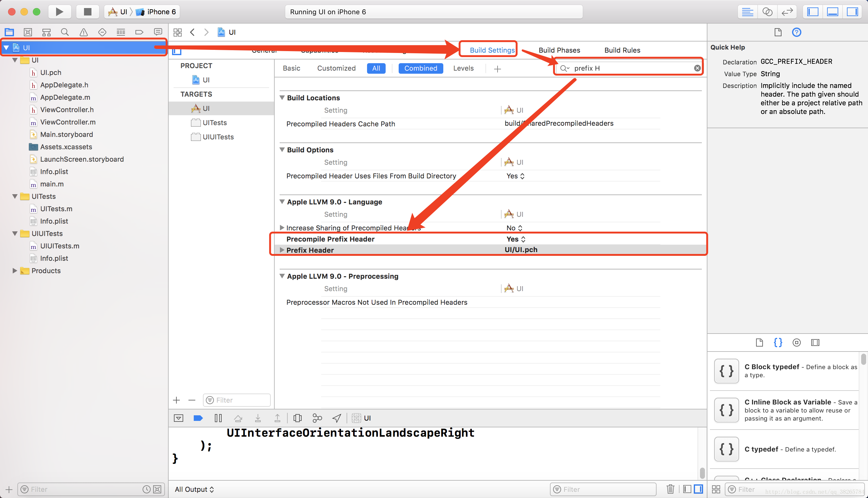Open the Issue navigator warning icon

(83, 32)
